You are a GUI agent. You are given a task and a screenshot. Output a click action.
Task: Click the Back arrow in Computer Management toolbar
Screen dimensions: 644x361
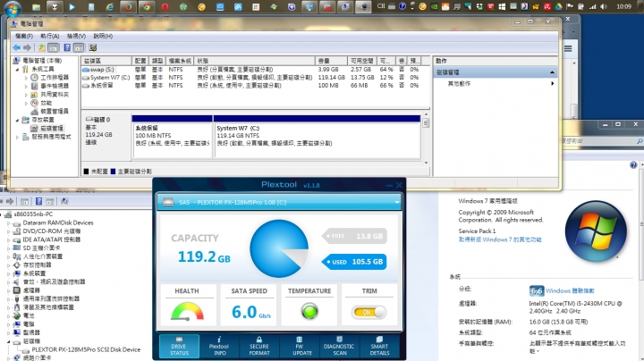pos(16,47)
